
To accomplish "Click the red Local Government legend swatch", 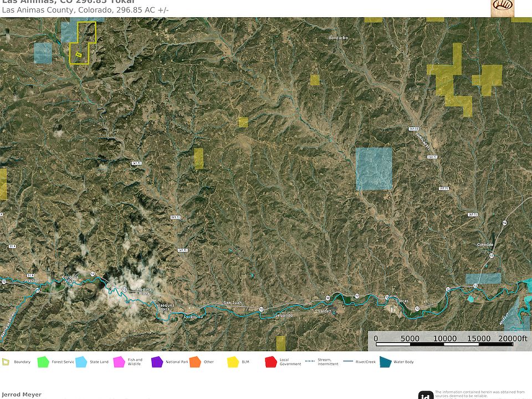I will tap(271, 362).
